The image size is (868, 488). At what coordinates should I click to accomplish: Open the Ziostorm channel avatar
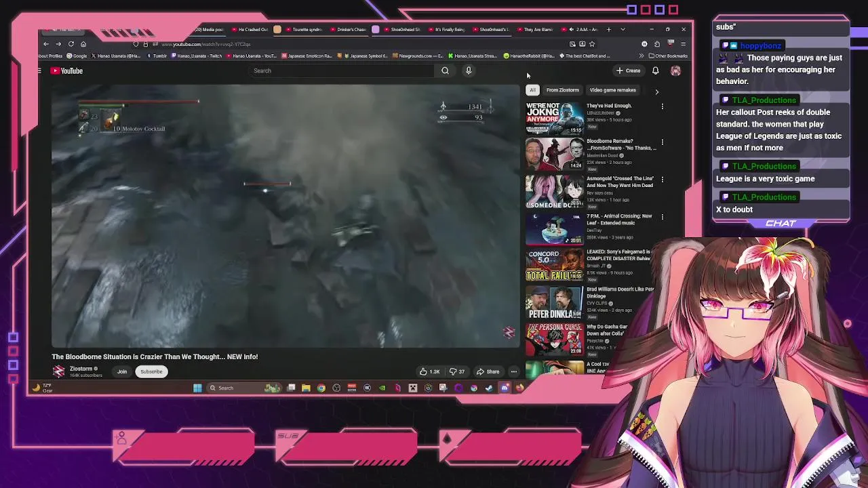(58, 371)
